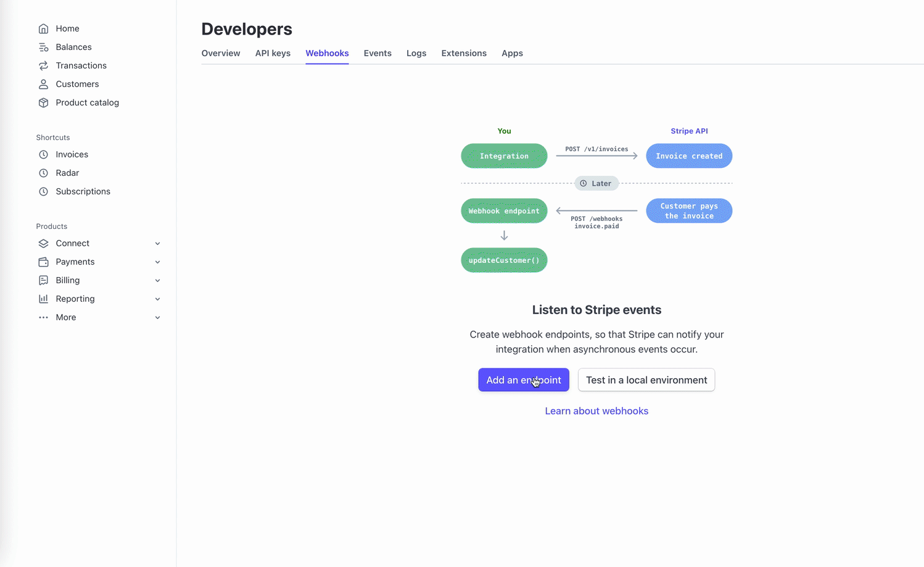Image resolution: width=924 pixels, height=567 pixels.
Task: Click Test in a local environment
Action: (646, 380)
